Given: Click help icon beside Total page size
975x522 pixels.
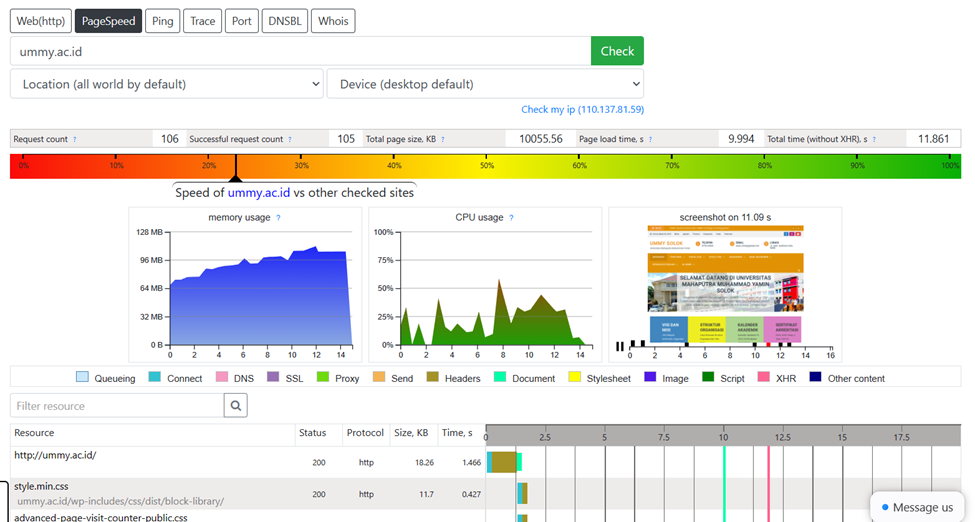Looking at the screenshot, I should (443, 140).
